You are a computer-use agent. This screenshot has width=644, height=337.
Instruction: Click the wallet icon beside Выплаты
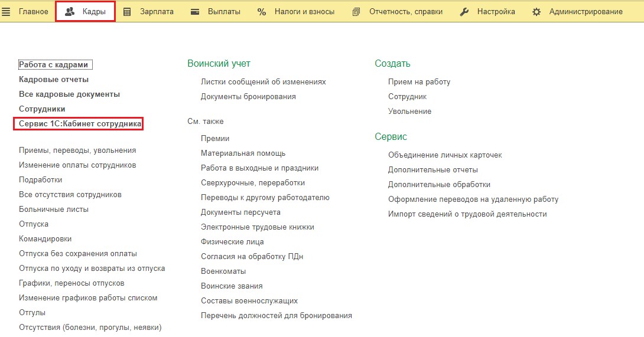pyautogui.click(x=195, y=12)
